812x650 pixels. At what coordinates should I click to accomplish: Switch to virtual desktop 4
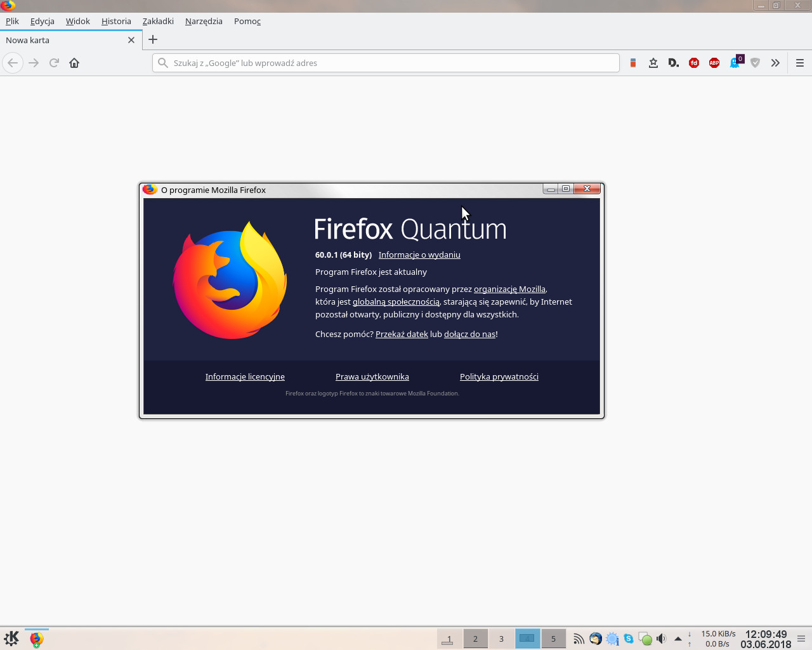pyautogui.click(x=527, y=639)
